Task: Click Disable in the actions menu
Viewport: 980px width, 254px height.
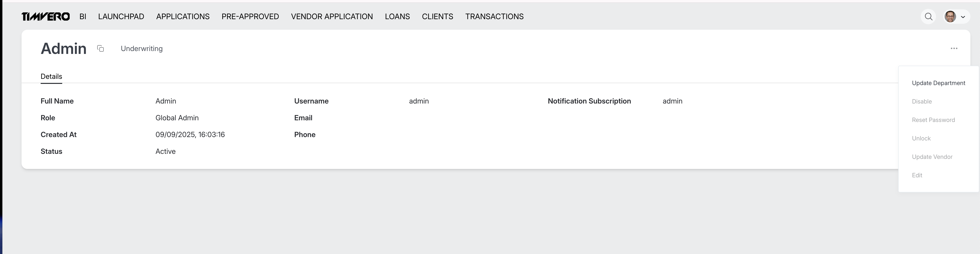Action: [921, 101]
